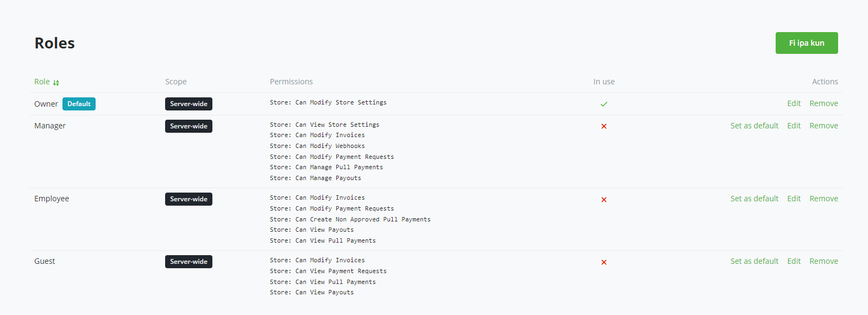Viewport: 868px width, 315px height.
Task: Edit the Guest role
Action: click(x=794, y=261)
